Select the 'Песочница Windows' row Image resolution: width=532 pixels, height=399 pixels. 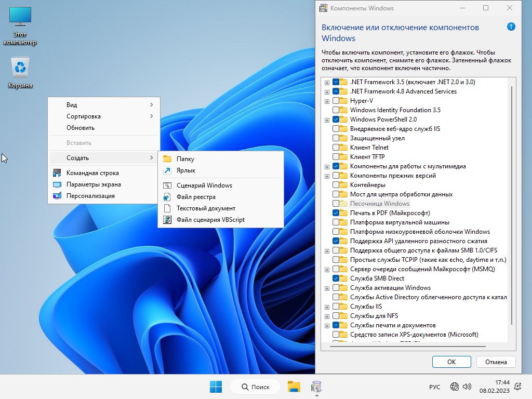click(380, 204)
